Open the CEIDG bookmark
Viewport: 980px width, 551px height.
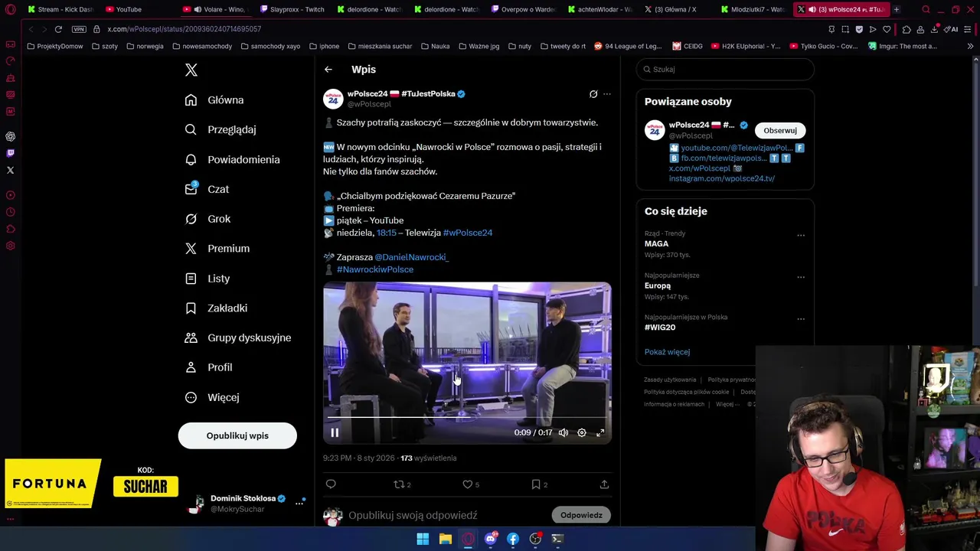click(688, 46)
